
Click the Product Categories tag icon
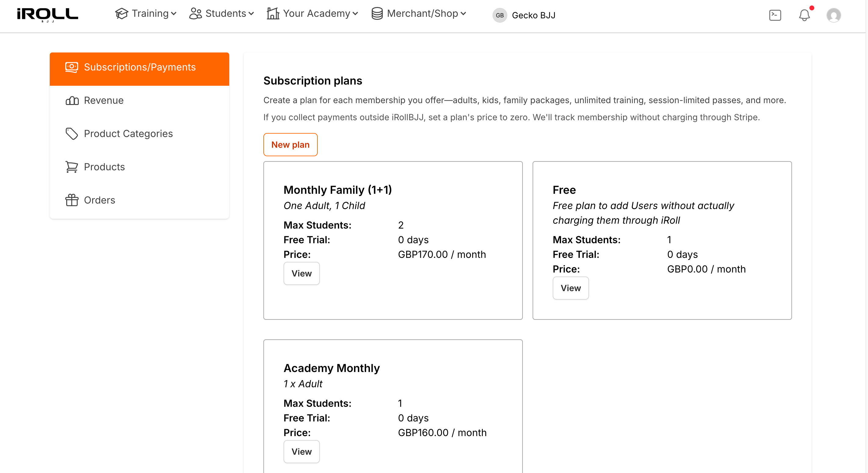(71, 134)
